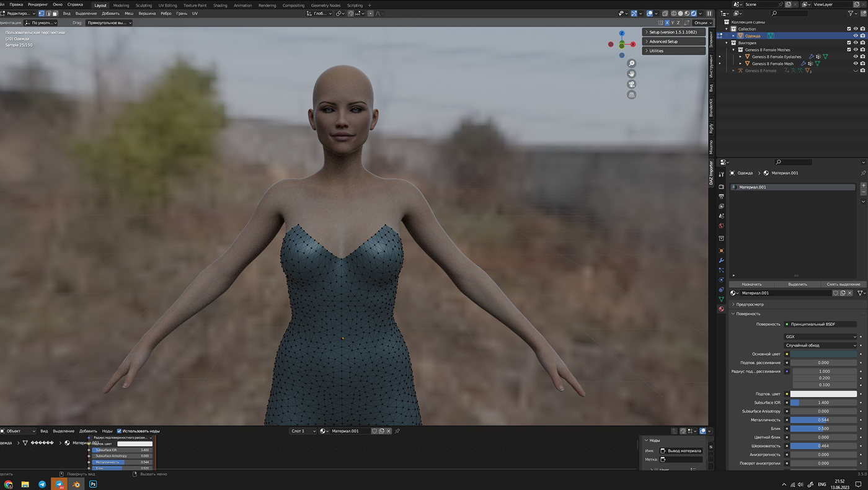Click the Снять выделение button
The width and height of the screenshot is (868, 490).
[843, 284]
